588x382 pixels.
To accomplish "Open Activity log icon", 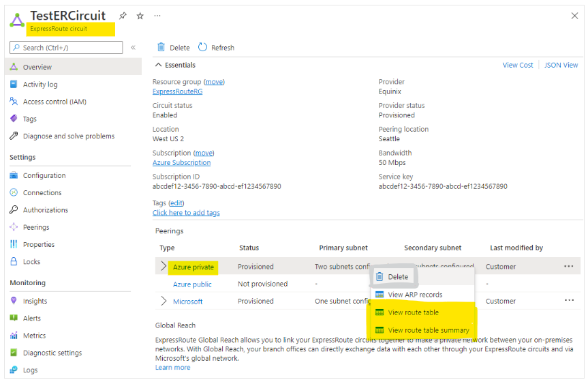I will [x=14, y=84].
